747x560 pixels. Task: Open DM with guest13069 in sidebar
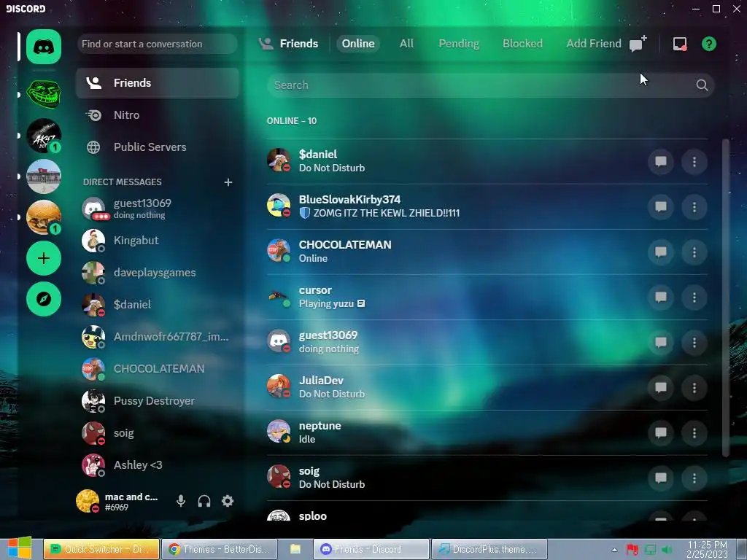[x=158, y=209]
